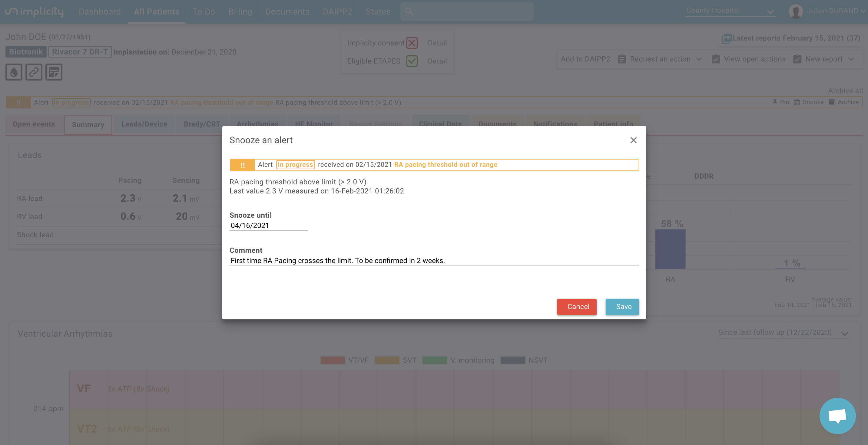
Task: Open the All Patients menu
Action: coord(157,12)
